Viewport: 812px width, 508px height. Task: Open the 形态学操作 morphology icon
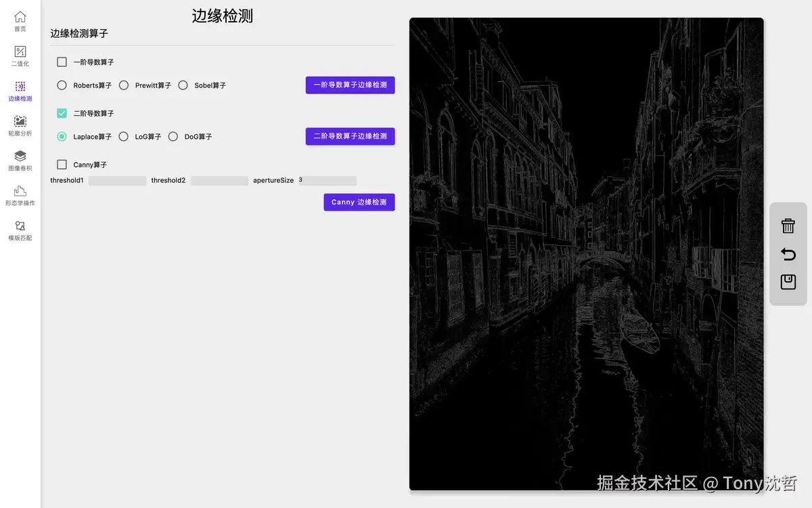[x=20, y=195]
